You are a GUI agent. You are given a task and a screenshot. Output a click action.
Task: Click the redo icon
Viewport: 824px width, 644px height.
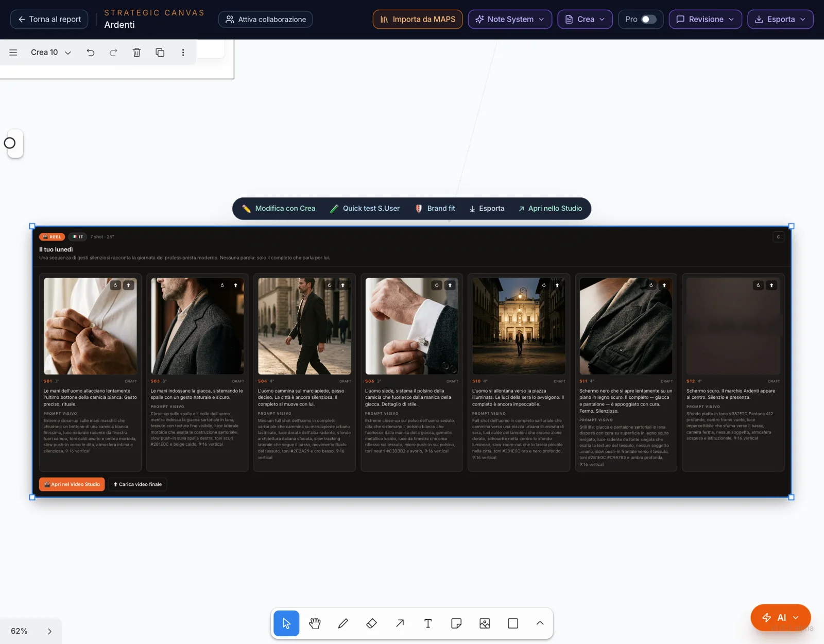pos(113,53)
